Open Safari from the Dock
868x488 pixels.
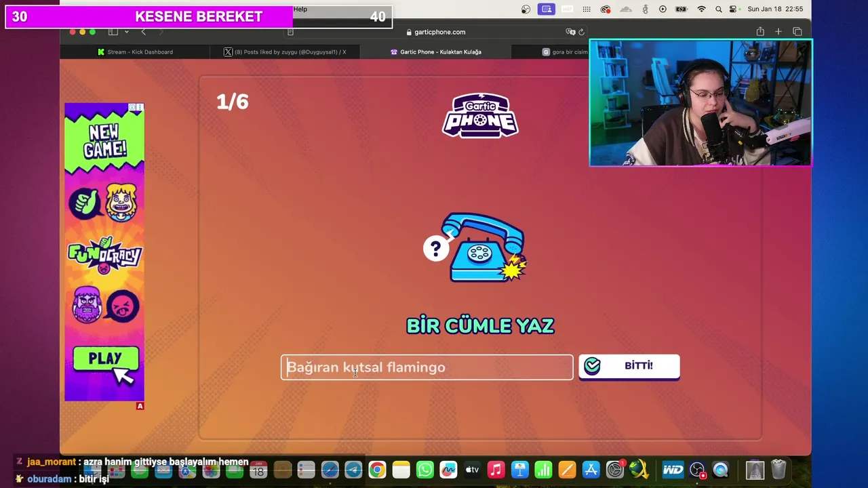coord(330,470)
